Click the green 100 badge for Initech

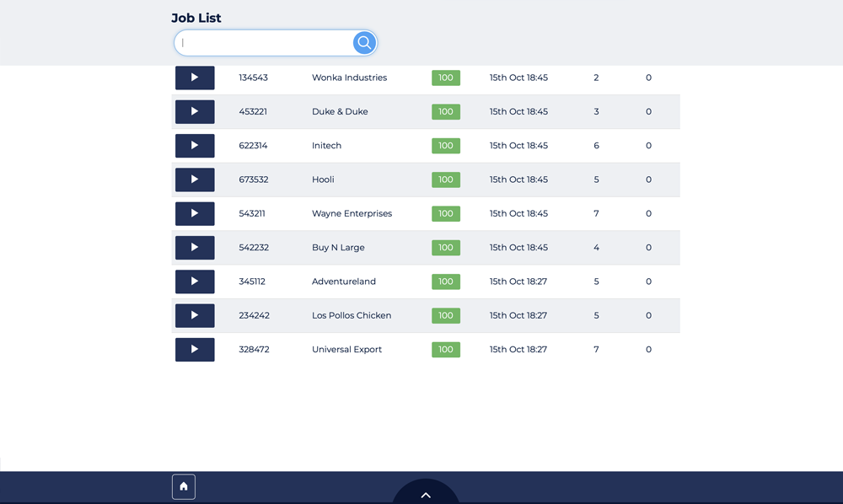tap(446, 146)
